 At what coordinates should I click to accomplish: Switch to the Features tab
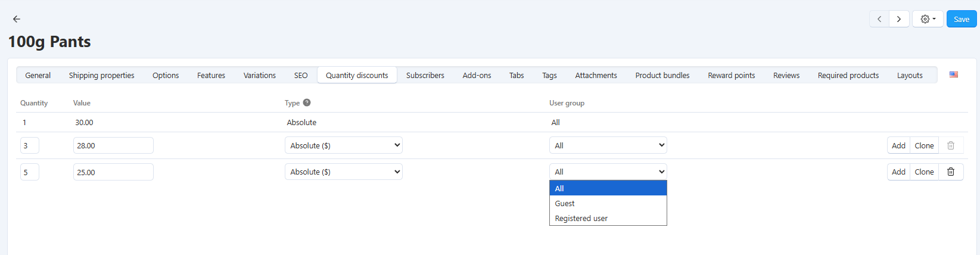211,75
